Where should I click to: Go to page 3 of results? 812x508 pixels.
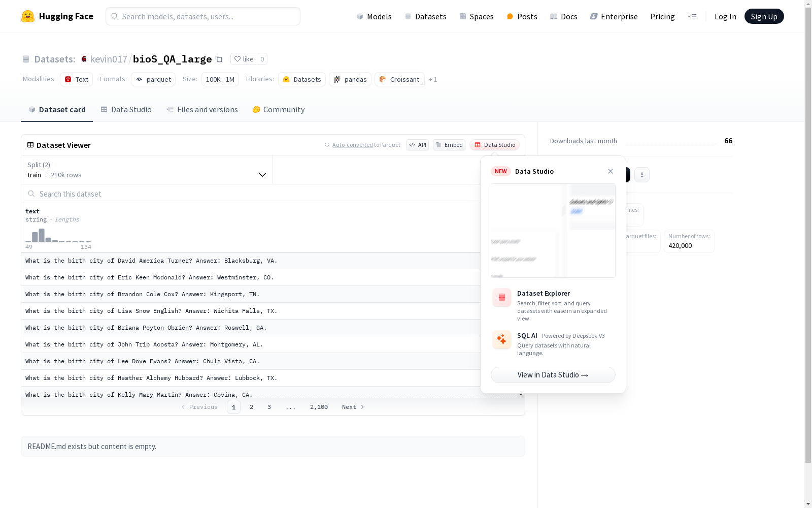269,407
